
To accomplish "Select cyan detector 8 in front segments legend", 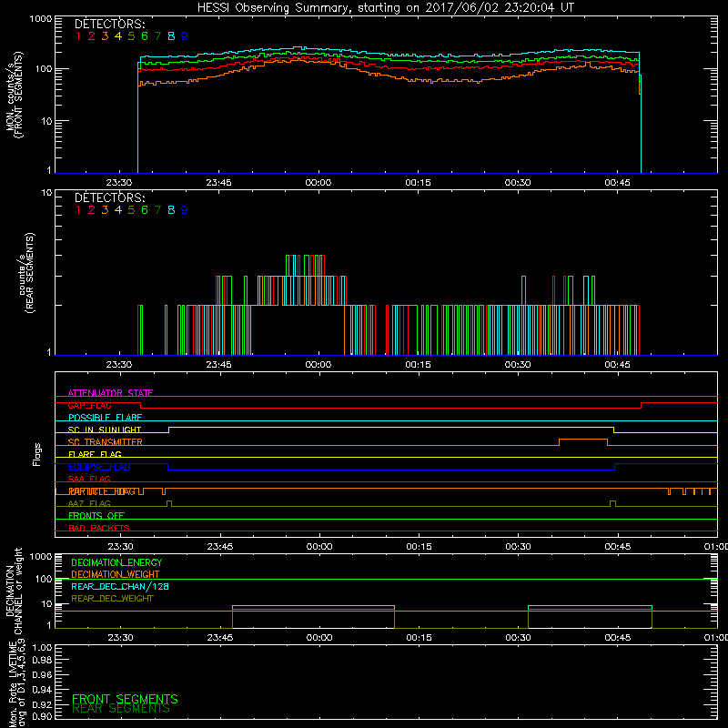I will pyautogui.click(x=171, y=36).
